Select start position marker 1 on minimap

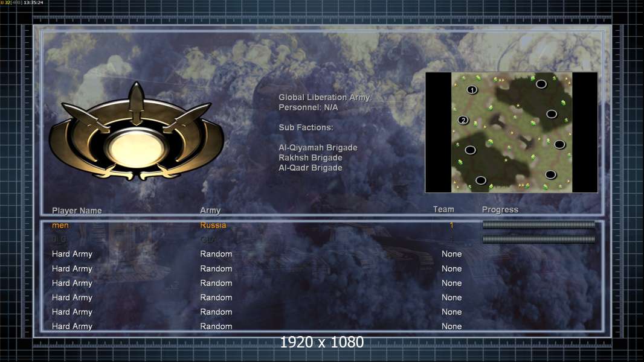click(472, 90)
